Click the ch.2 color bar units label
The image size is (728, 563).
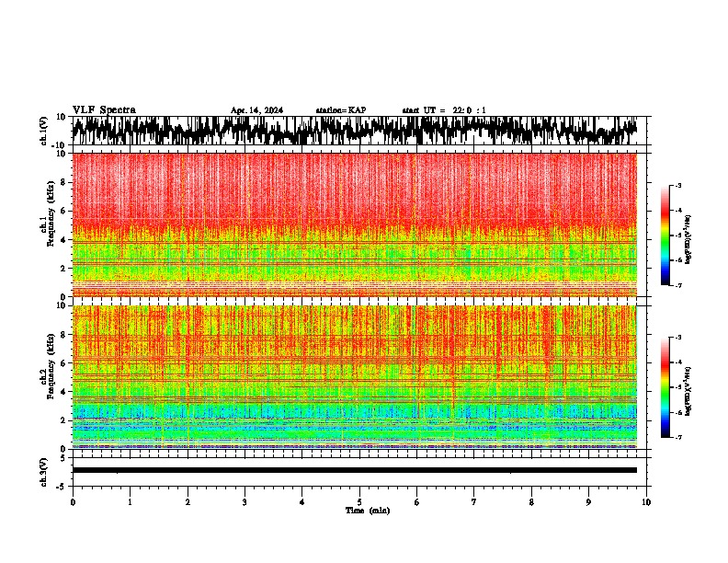click(x=688, y=391)
